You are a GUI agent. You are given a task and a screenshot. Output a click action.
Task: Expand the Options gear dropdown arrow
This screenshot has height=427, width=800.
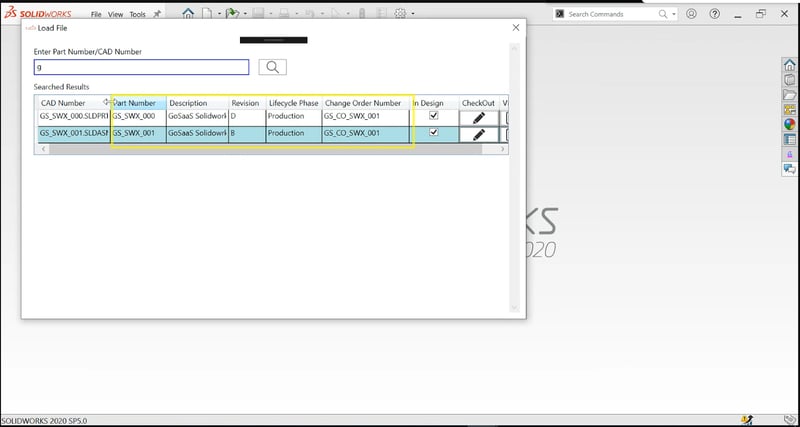click(x=413, y=14)
